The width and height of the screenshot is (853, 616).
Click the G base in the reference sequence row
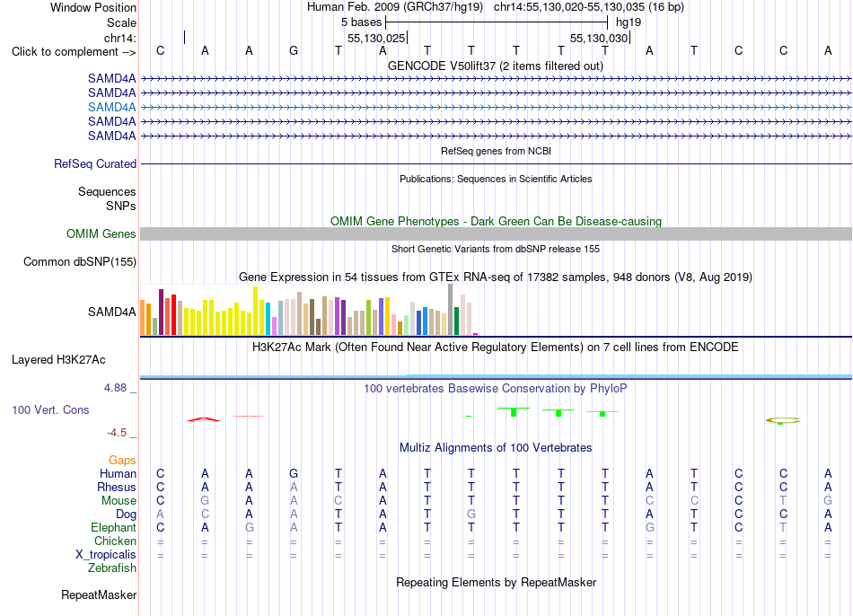coord(294,50)
